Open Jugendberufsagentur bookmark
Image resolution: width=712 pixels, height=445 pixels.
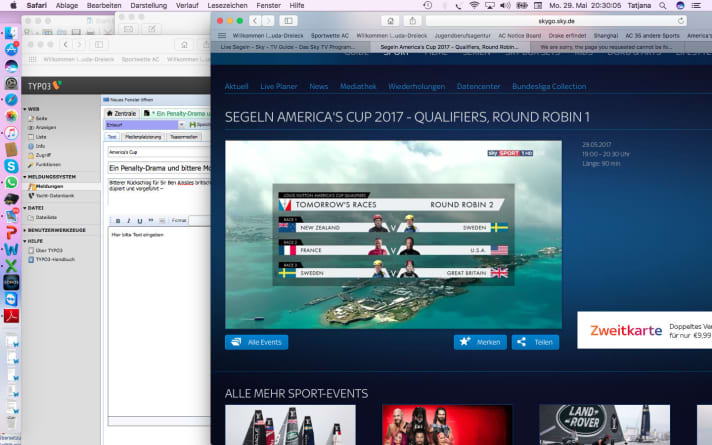point(462,35)
